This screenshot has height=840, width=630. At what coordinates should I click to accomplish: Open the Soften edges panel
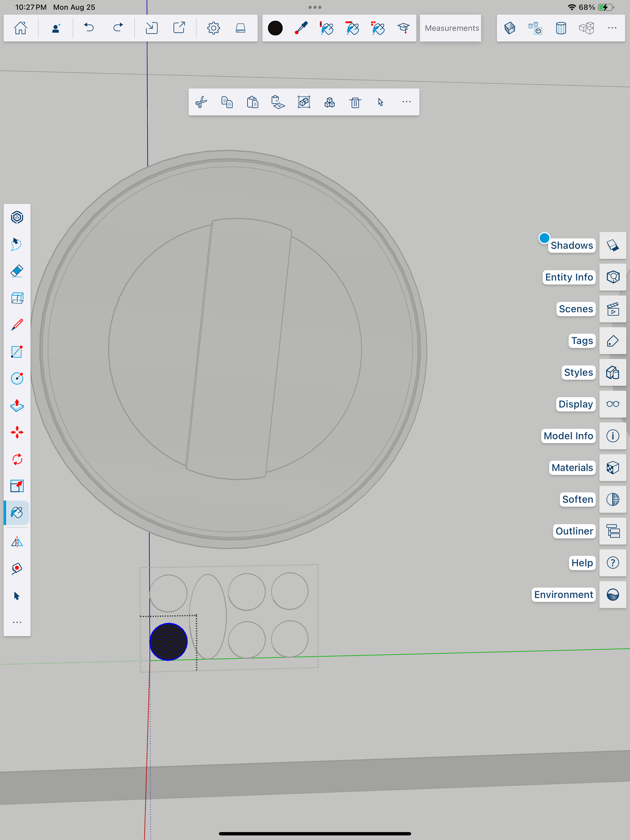tap(613, 499)
